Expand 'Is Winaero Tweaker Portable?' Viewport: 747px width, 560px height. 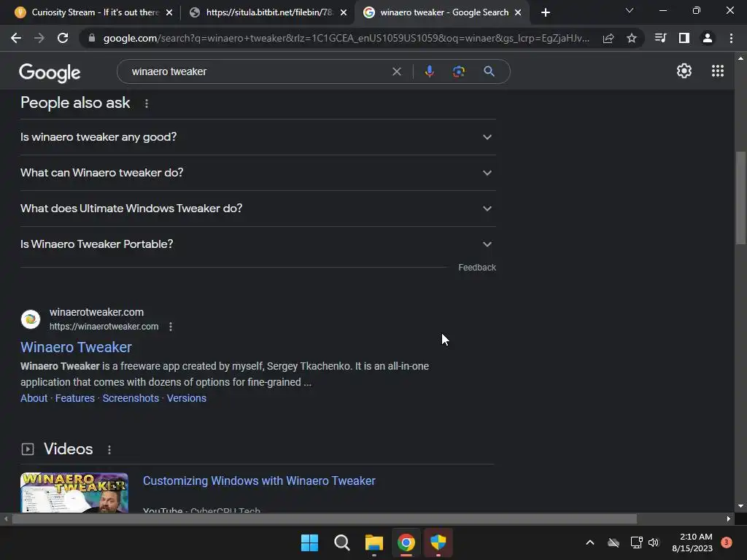pos(258,244)
